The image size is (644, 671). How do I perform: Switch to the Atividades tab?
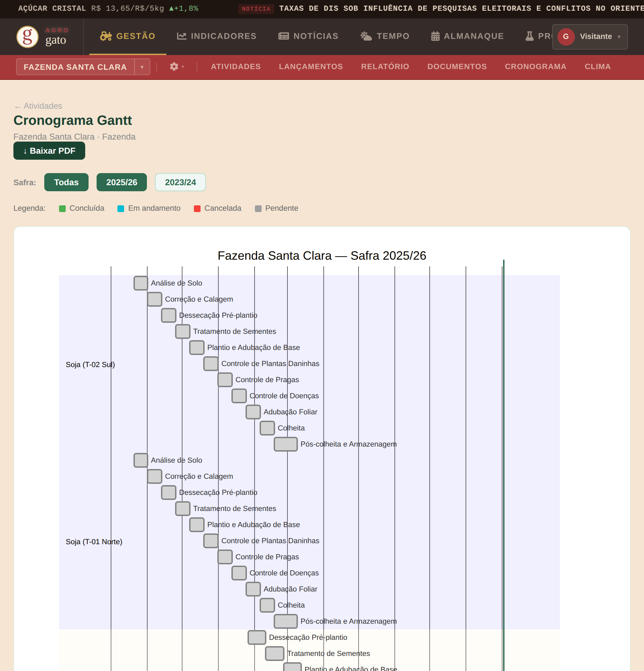click(236, 66)
